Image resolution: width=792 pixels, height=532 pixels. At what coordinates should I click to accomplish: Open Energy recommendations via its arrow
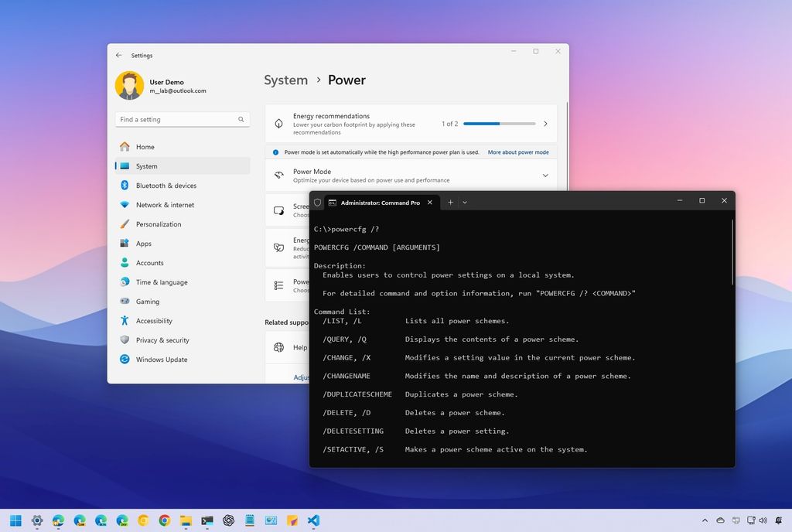pos(545,124)
